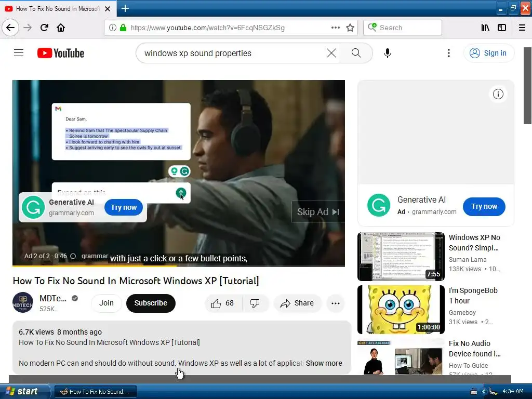Viewport: 532px width, 399px height.
Task: Bookmark this page with the star icon
Action: tap(350, 28)
